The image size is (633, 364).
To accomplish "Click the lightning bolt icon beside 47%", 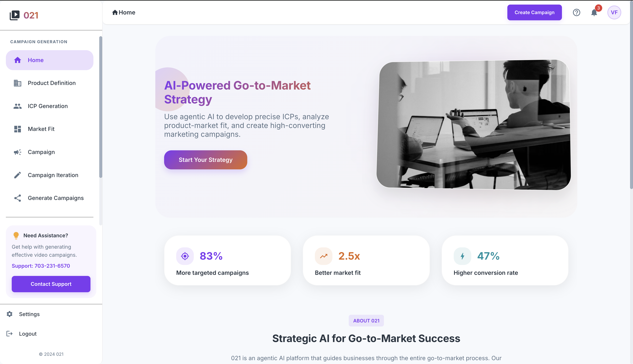I will coord(462,256).
